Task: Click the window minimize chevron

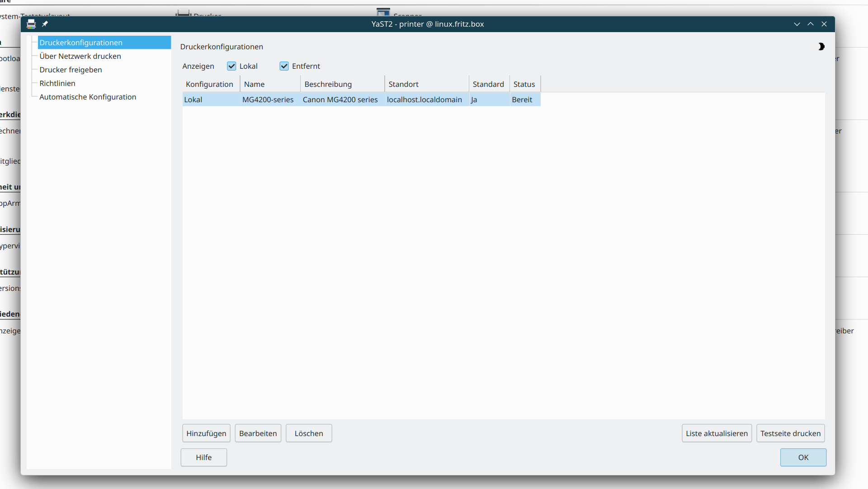Action: (797, 24)
